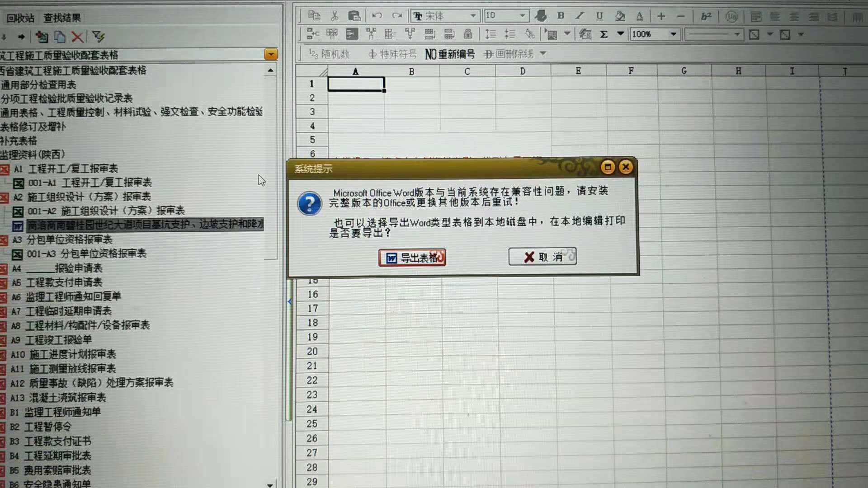
Task: Toggle underline formatting
Action: click(599, 16)
